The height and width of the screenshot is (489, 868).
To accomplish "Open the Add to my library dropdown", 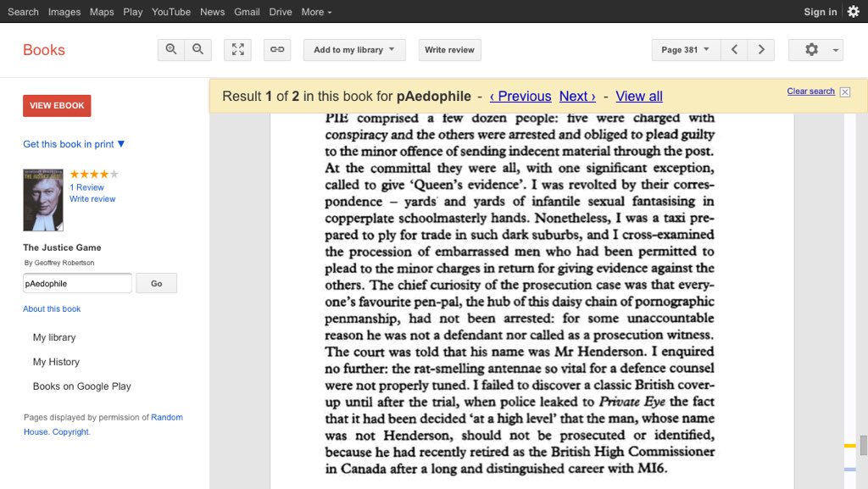I will point(354,50).
